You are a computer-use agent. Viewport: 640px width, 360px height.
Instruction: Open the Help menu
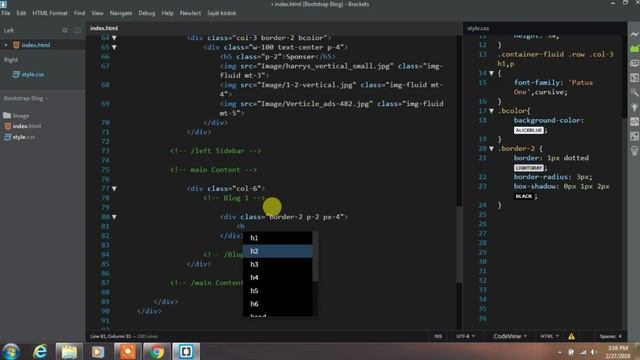(167, 13)
